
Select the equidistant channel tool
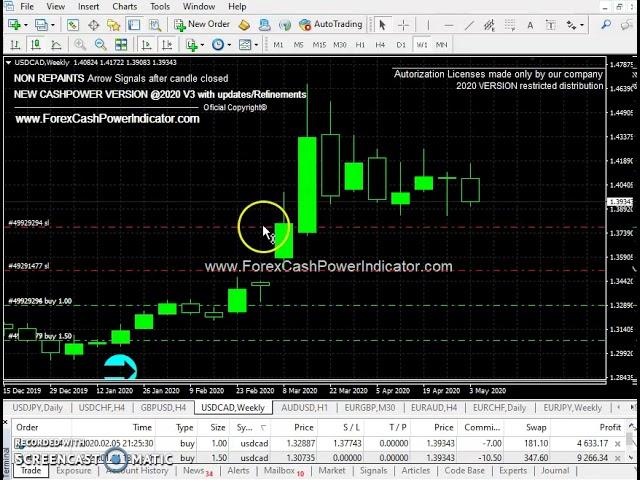point(489,25)
